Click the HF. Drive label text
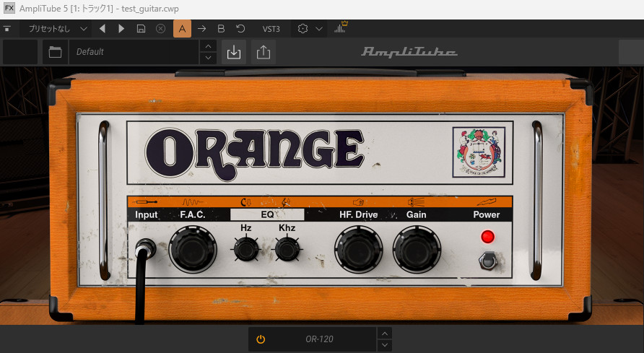The image size is (644, 353). pos(359,214)
